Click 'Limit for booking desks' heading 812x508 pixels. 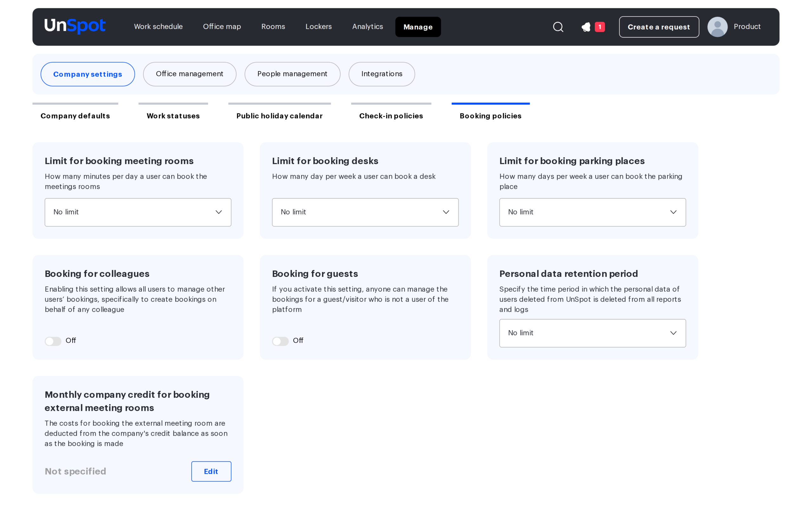click(325, 161)
